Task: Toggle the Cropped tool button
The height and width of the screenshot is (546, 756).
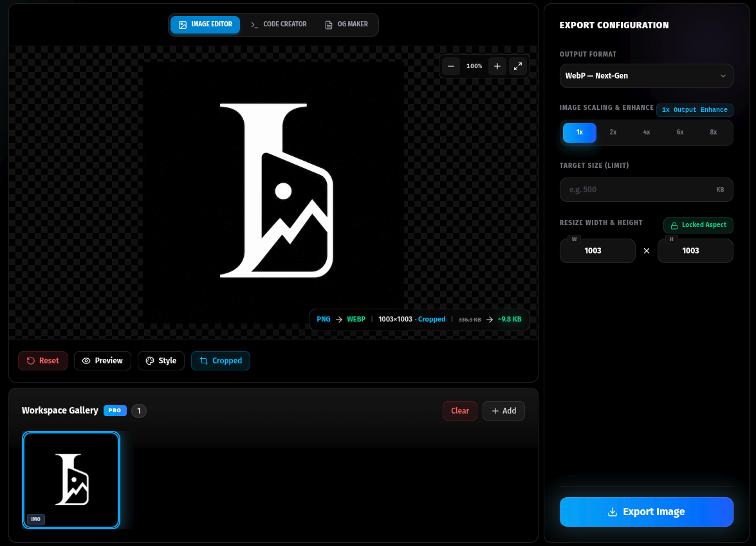Action: pos(220,361)
